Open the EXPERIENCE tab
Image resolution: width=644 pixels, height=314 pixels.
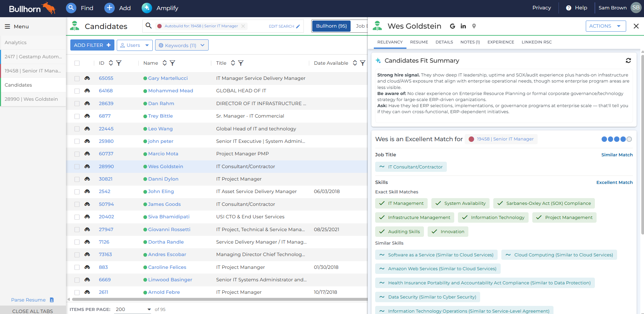coord(501,42)
